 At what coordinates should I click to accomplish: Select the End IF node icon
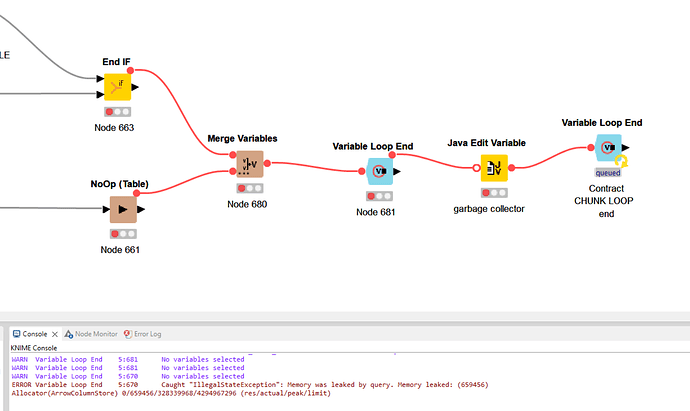click(x=117, y=87)
